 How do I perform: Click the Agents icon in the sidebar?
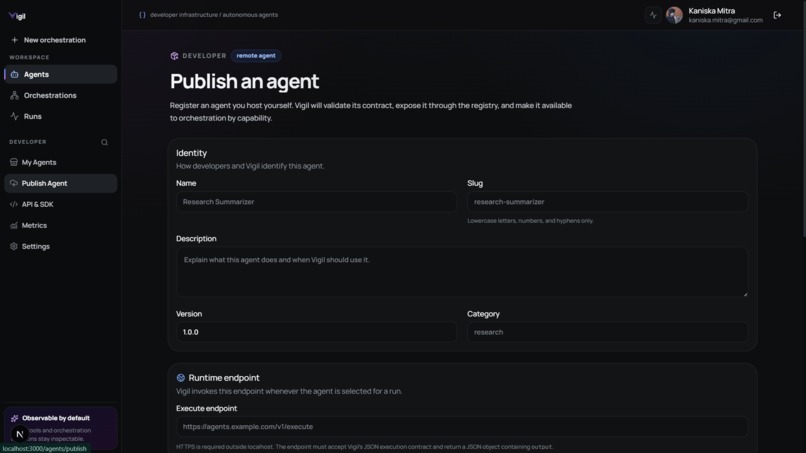point(14,75)
